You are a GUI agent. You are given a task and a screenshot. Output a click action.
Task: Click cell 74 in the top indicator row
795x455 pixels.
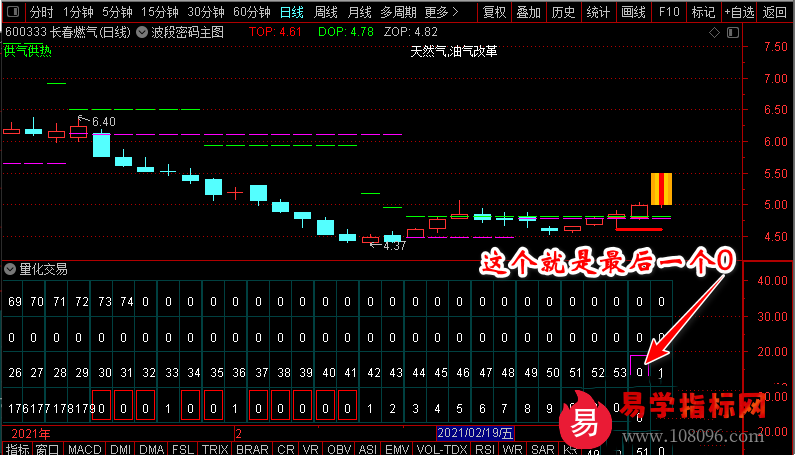(x=127, y=302)
